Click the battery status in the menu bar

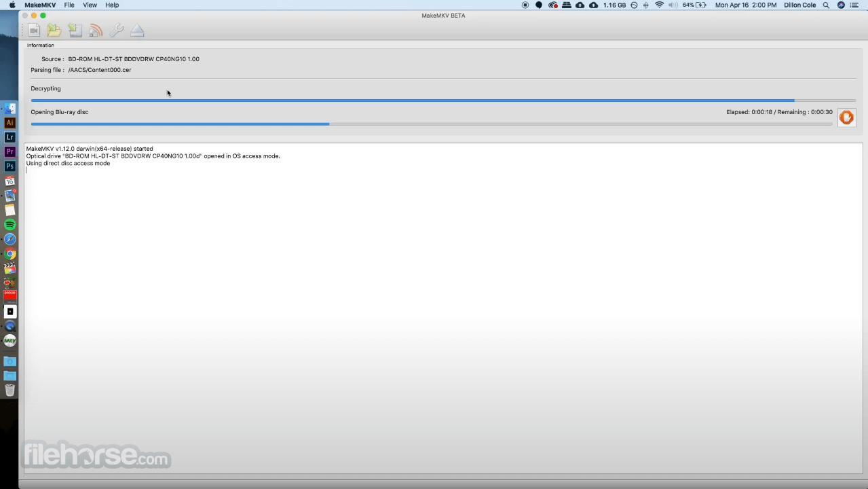click(x=694, y=5)
